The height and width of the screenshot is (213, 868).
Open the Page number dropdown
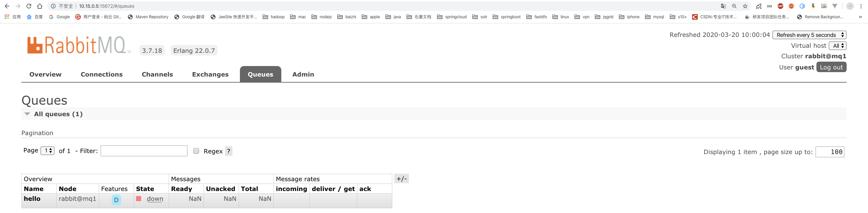click(48, 151)
